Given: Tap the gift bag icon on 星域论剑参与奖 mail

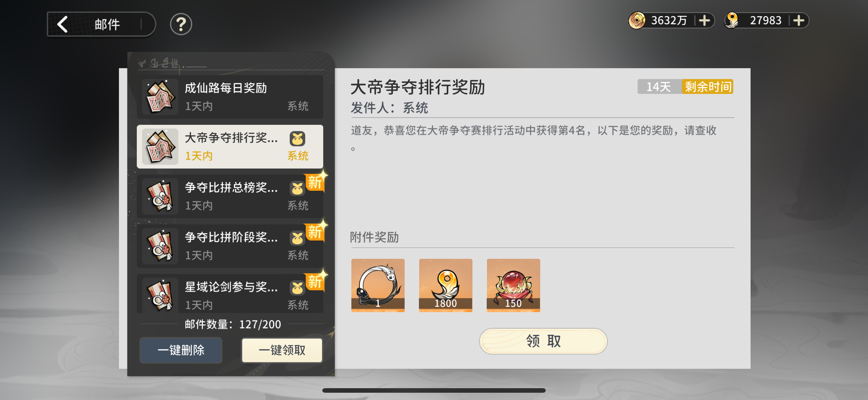Looking at the screenshot, I should (297, 288).
